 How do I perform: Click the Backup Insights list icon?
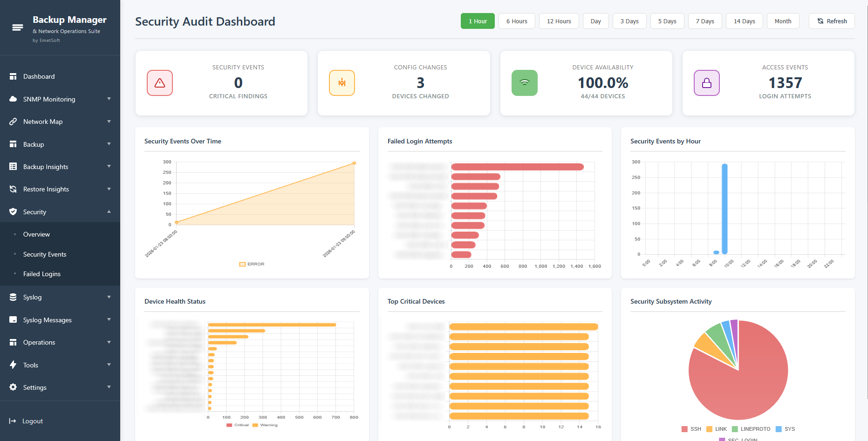(13, 167)
